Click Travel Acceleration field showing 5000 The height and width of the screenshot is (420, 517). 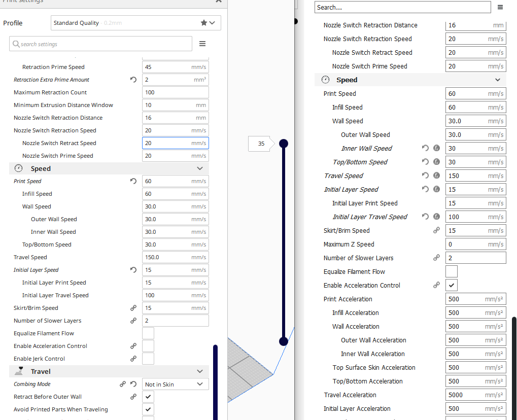476,395
